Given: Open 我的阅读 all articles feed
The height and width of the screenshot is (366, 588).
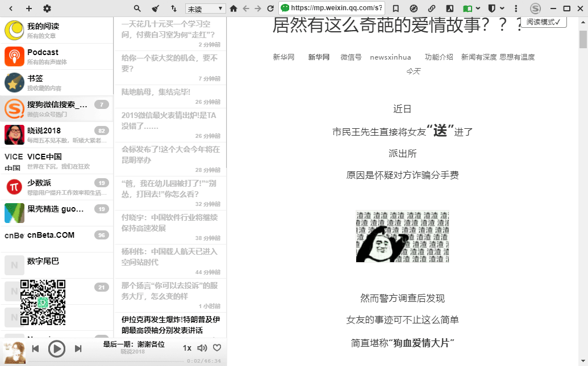Looking at the screenshot, I should tap(57, 30).
